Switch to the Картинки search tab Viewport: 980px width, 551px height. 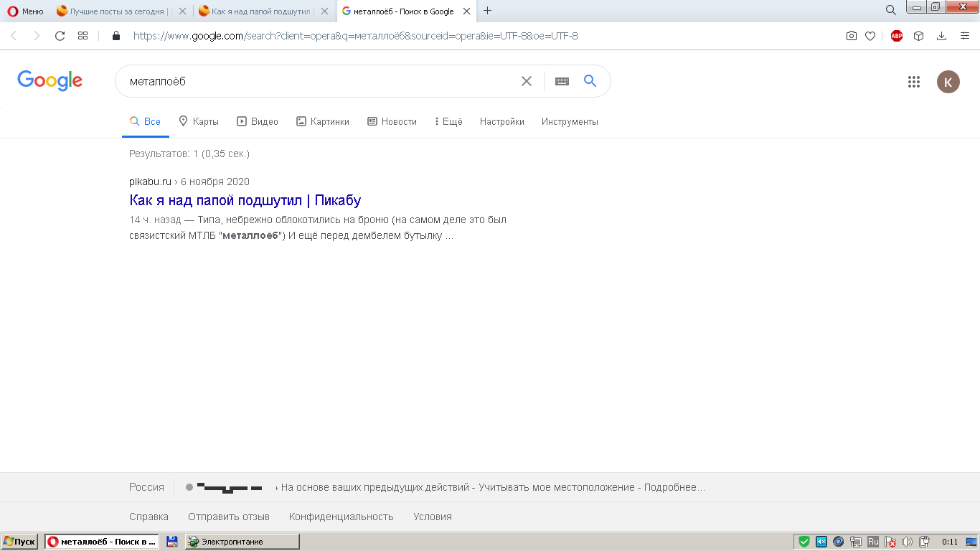tap(323, 122)
